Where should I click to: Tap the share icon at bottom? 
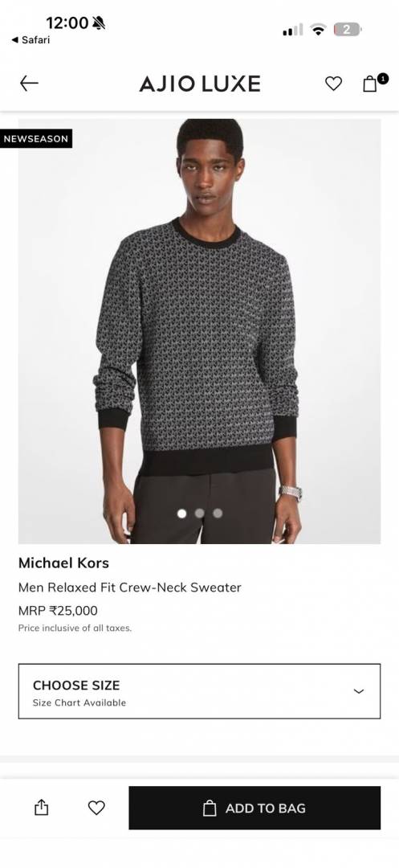[x=42, y=808]
